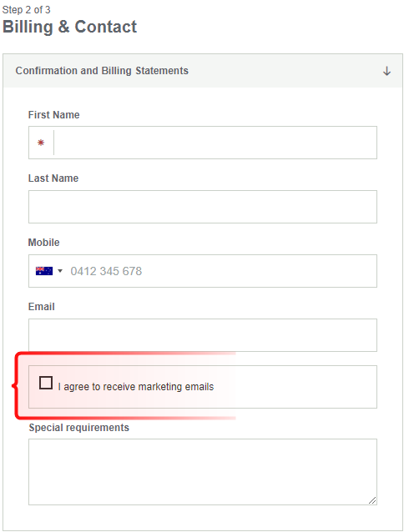Grab the text area resize handle
The width and height of the screenshot is (404, 532).
[372, 500]
